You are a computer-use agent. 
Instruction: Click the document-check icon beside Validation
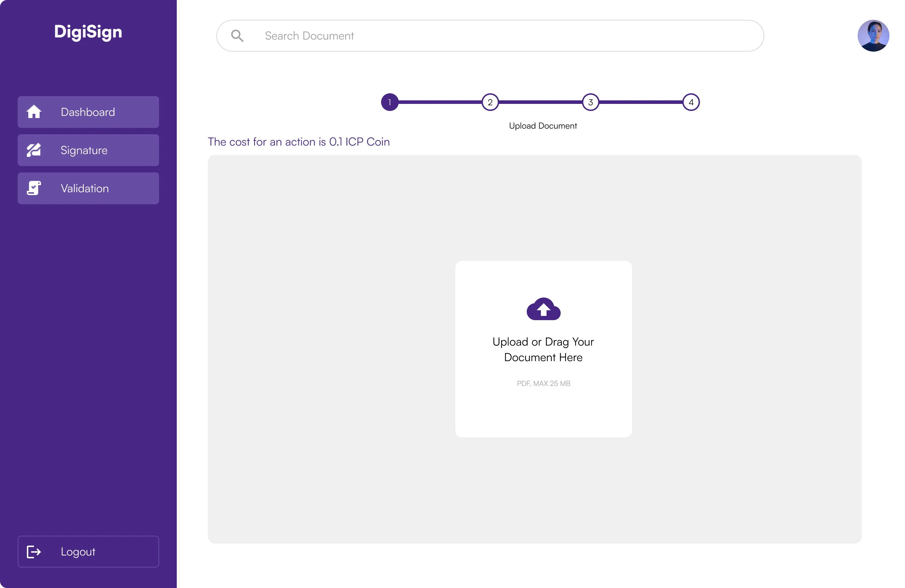tap(34, 188)
